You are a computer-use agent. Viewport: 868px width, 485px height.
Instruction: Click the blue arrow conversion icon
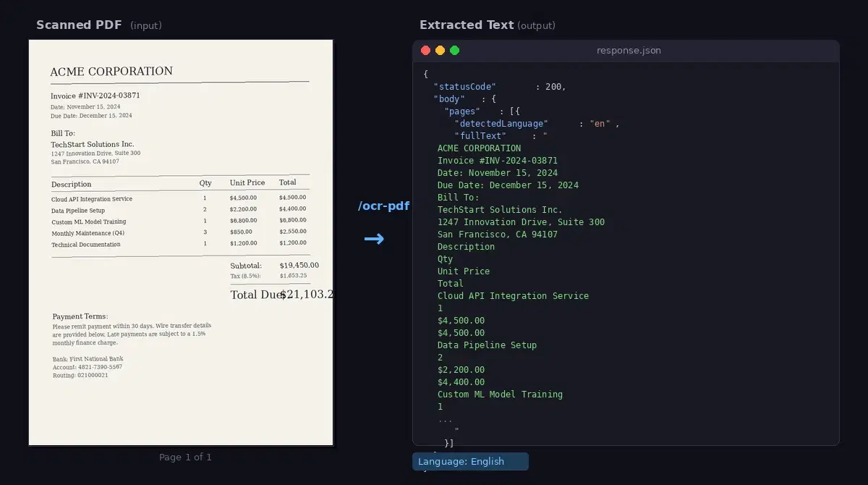click(375, 238)
